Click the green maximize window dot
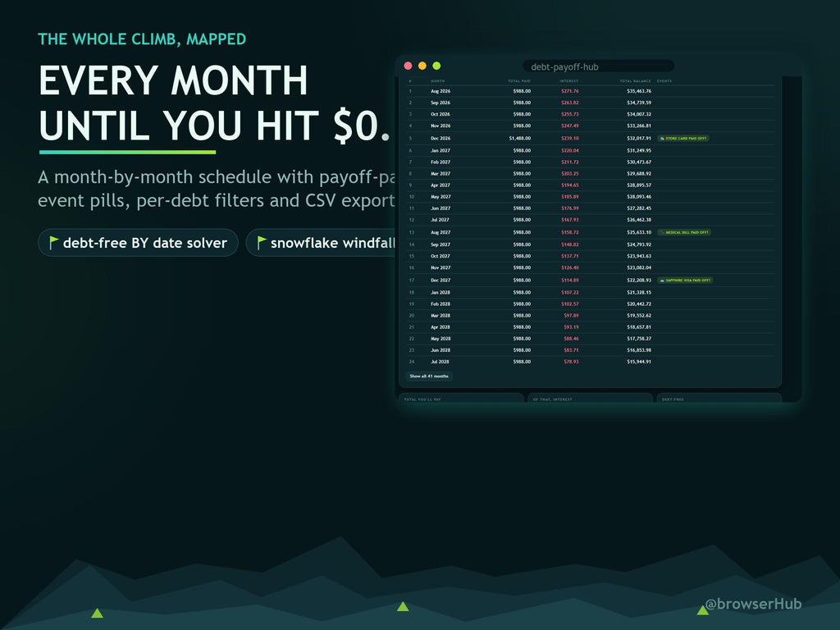The image size is (840, 630). click(436, 66)
